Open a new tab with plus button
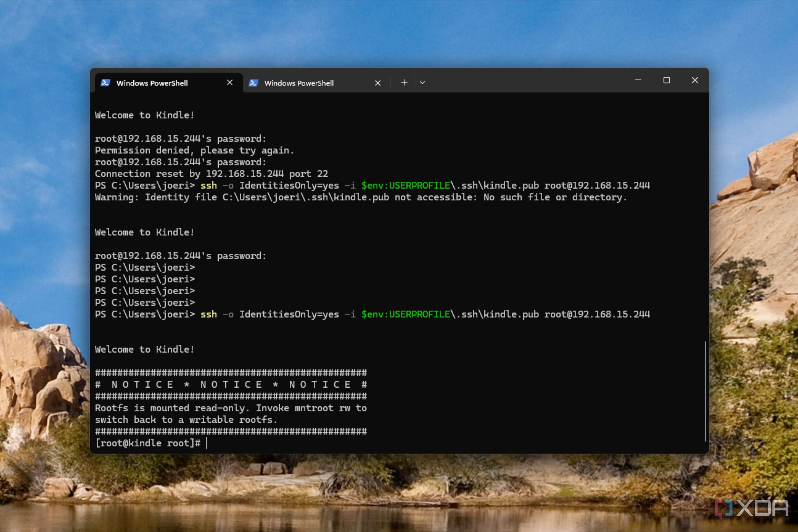 click(x=404, y=82)
